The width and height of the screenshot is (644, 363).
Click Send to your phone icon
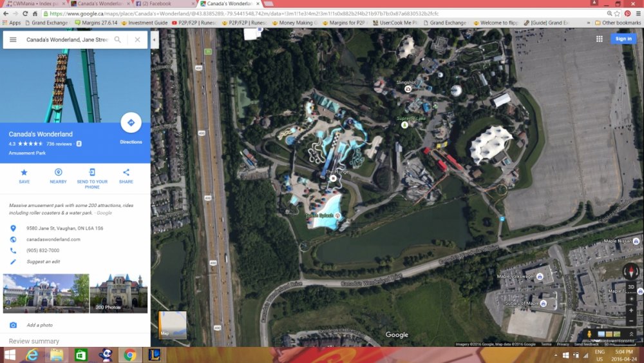(92, 172)
